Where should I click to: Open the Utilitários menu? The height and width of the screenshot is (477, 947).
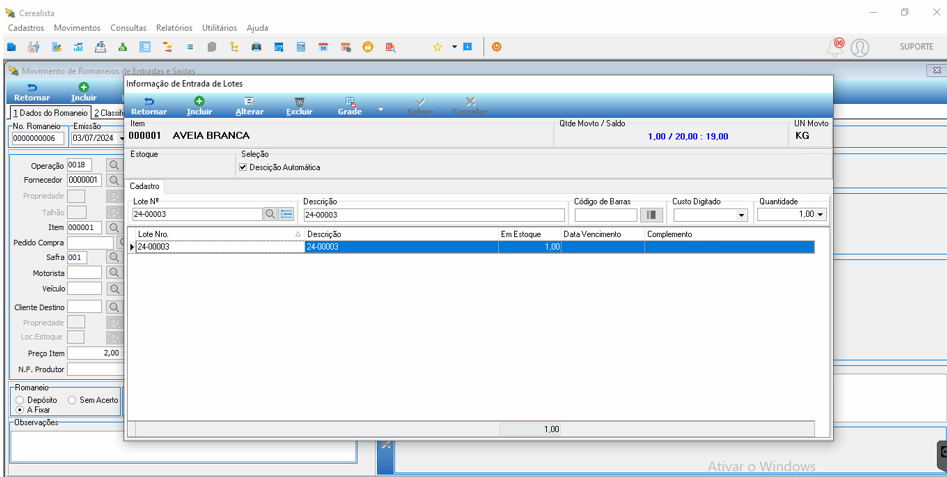219,28
